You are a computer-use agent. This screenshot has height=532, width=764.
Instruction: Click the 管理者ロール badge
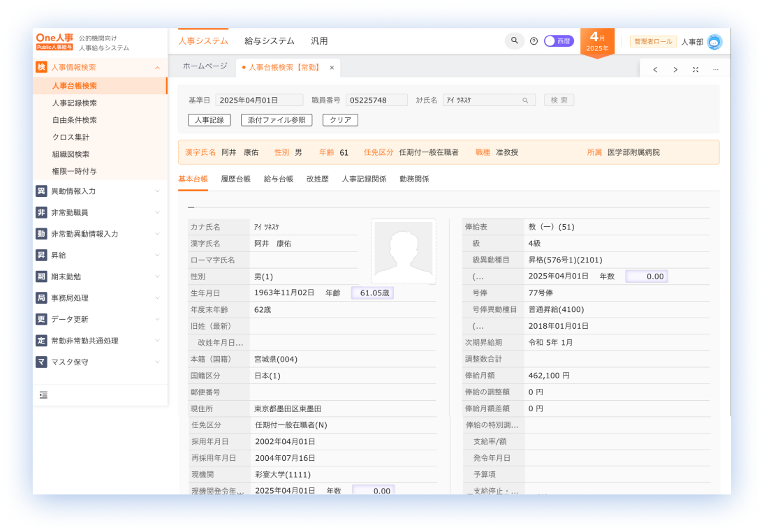(653, 41)
